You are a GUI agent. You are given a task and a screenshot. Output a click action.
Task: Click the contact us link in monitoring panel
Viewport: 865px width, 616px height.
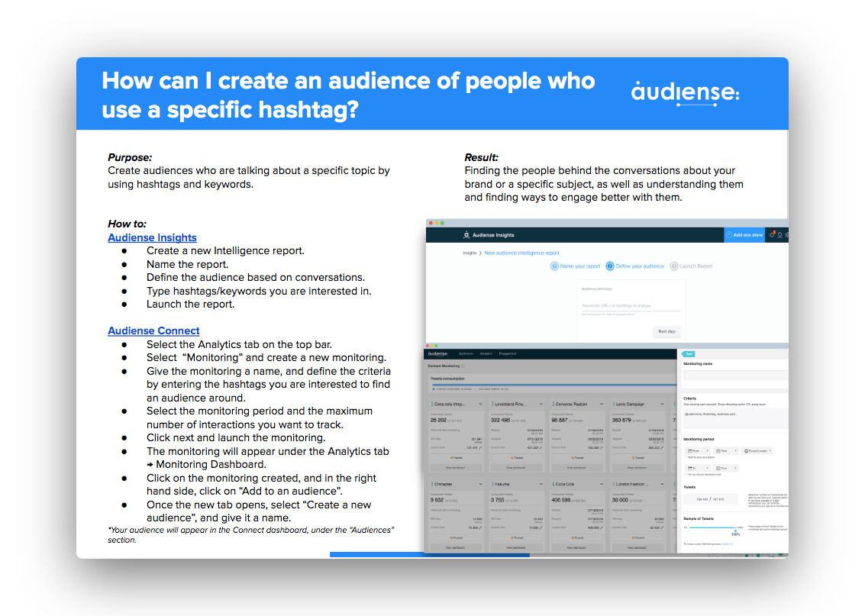728,543
